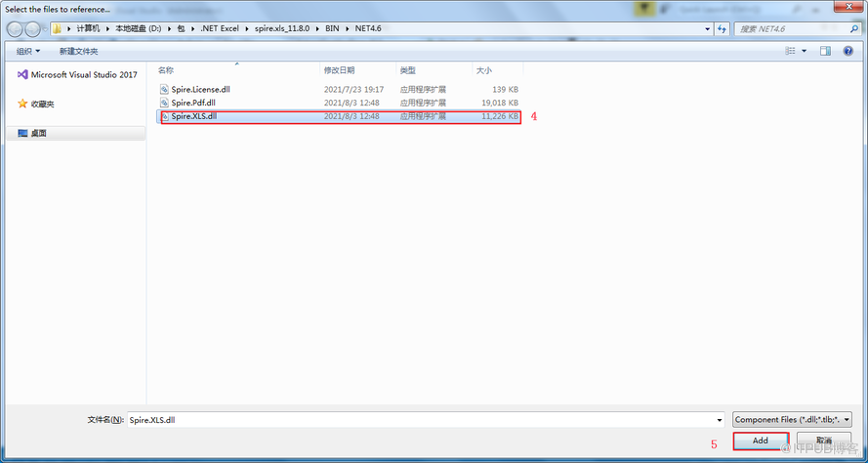
Task: Click the 19,018 KB size value
Action: coord(500,103)
